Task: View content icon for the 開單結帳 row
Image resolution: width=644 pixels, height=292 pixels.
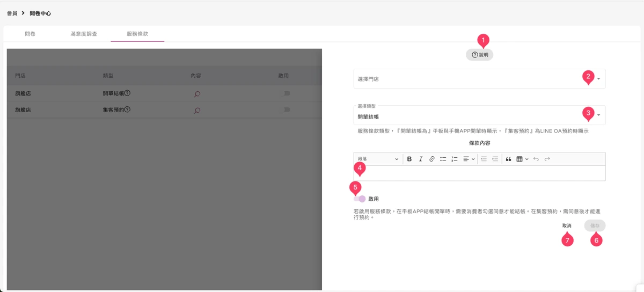Action: pos(197,93)
